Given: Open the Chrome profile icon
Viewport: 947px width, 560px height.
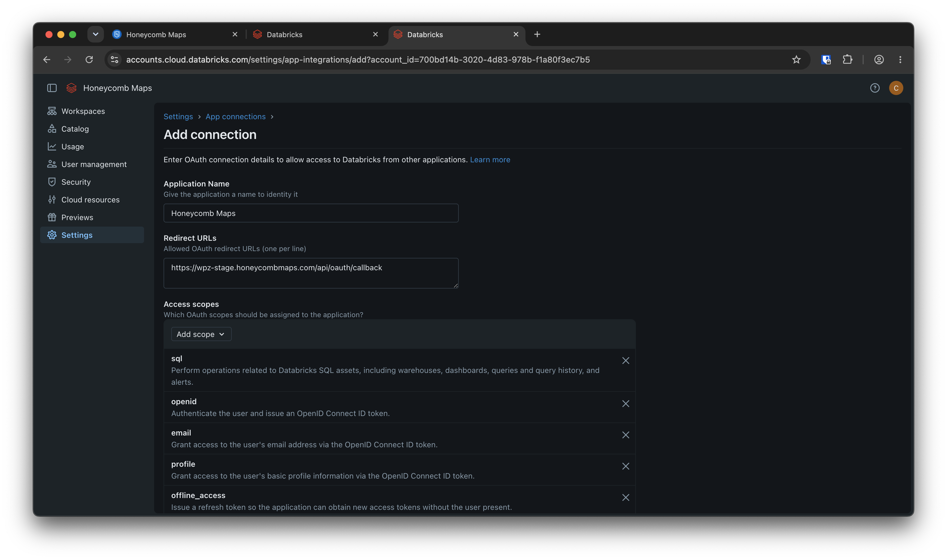Looking at the screenshot, I should 879,60.
